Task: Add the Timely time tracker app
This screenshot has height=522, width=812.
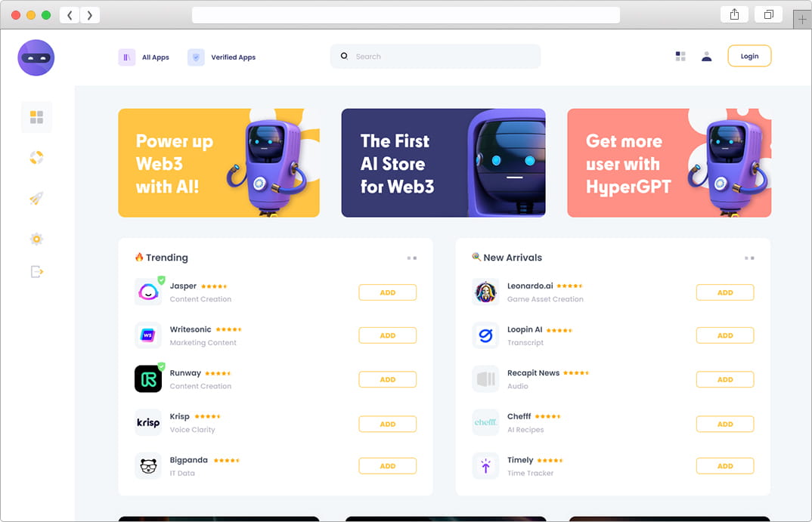Action: (x=725, y=465)
